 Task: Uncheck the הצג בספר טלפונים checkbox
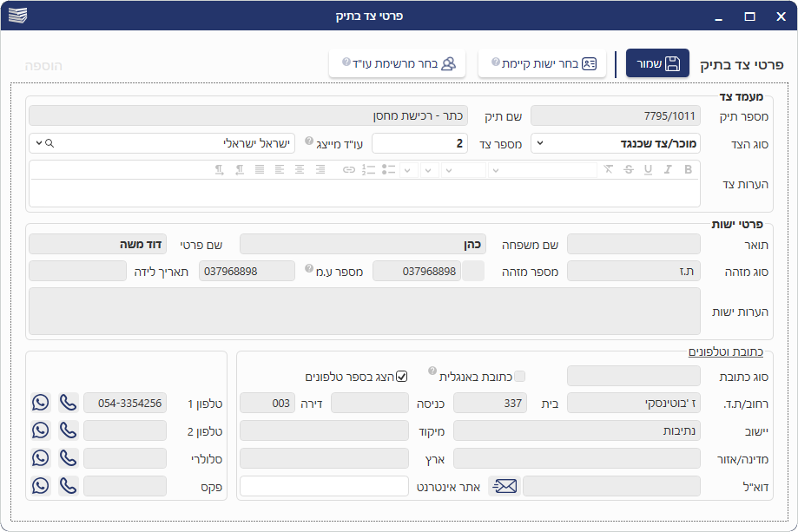point(401,376)
